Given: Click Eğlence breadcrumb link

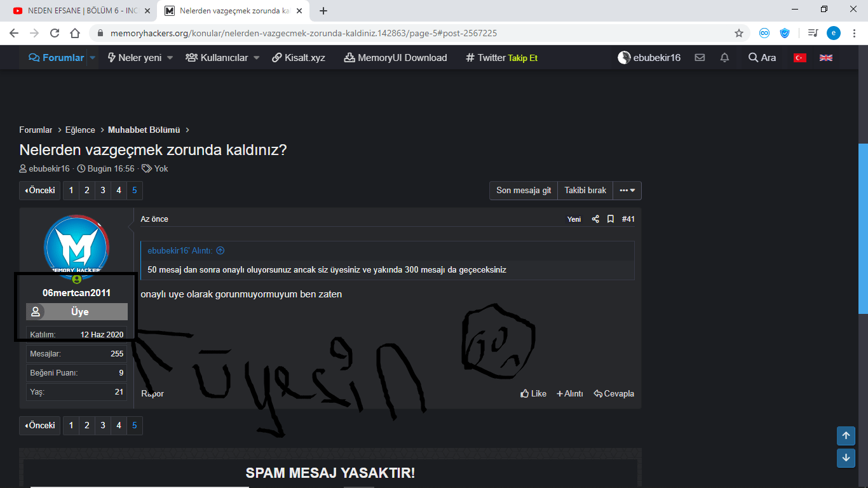Looking at the screenshot, I should pyautogui.click(x=80, y=130).
